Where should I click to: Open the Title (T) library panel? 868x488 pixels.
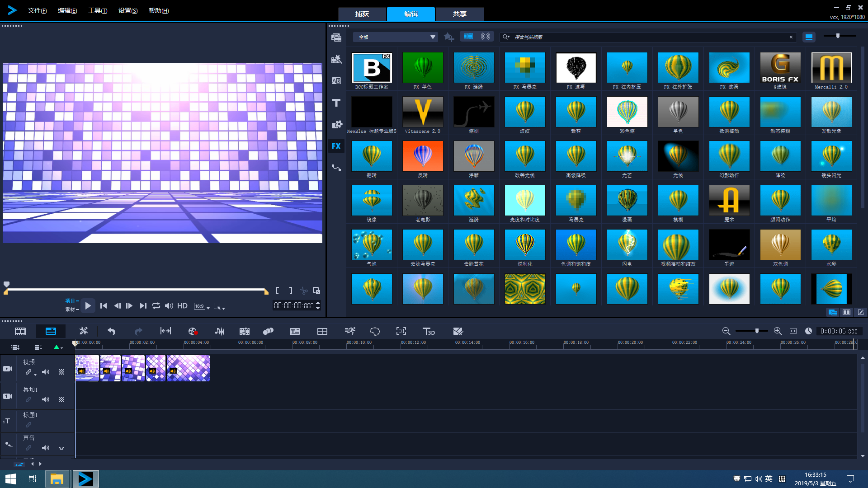point(336,103)
